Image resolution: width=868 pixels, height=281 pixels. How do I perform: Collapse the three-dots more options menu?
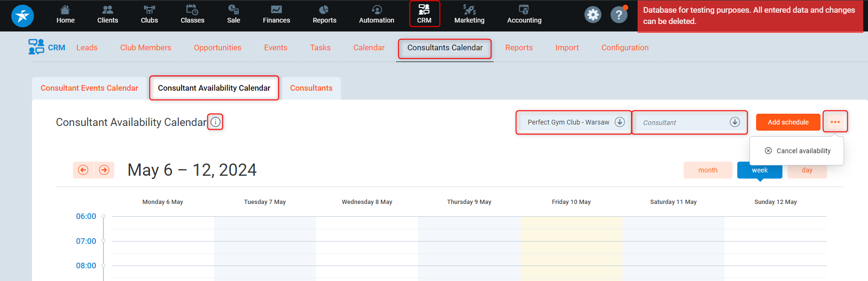pos(835,122)
